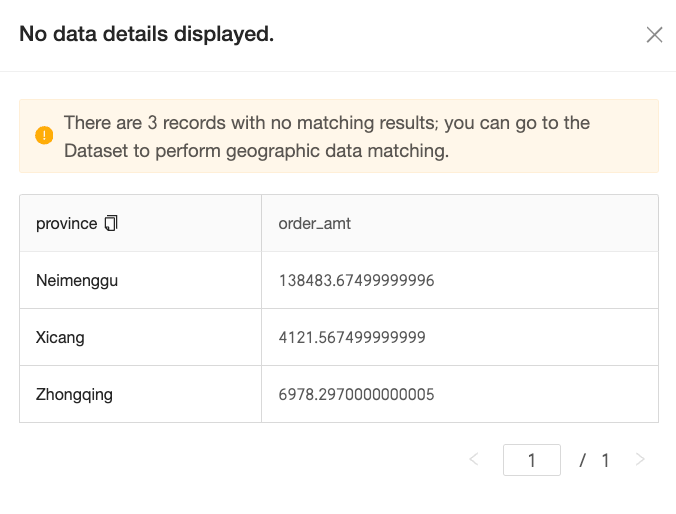The image size is (676, 514).
Task: Select the Zhongqing province cell
Action: [x=140, y=394]
